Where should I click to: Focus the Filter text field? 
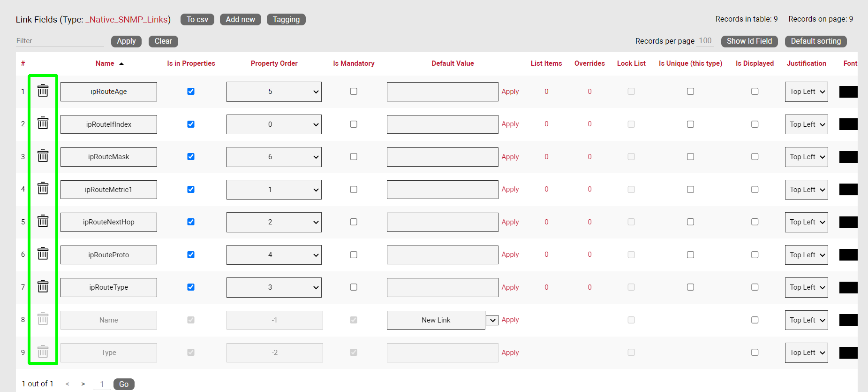coord(60,41)
